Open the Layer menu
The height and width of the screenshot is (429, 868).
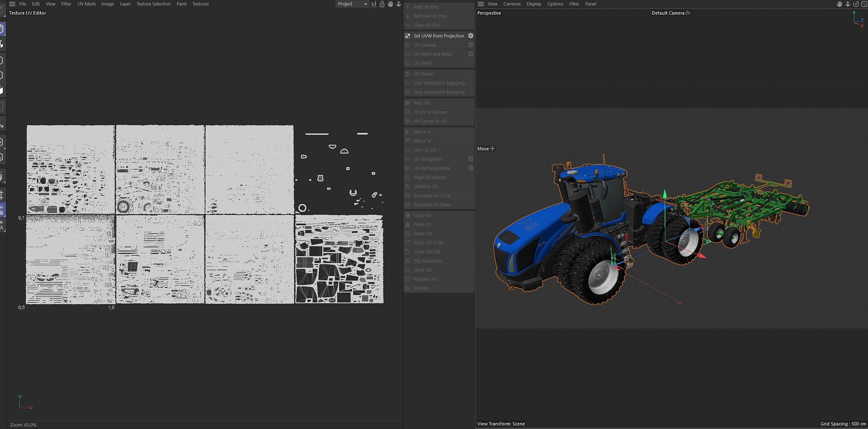click(126, 4)
